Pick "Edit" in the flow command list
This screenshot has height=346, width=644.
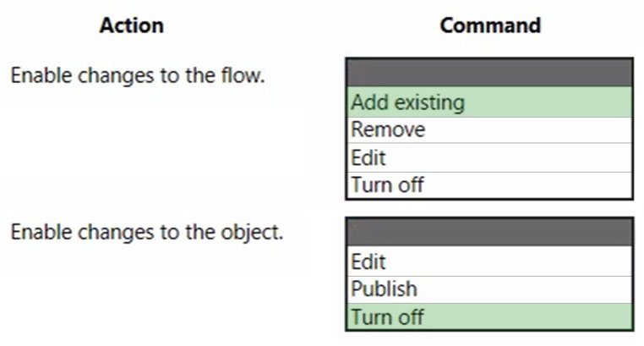(x=489, y=158)
